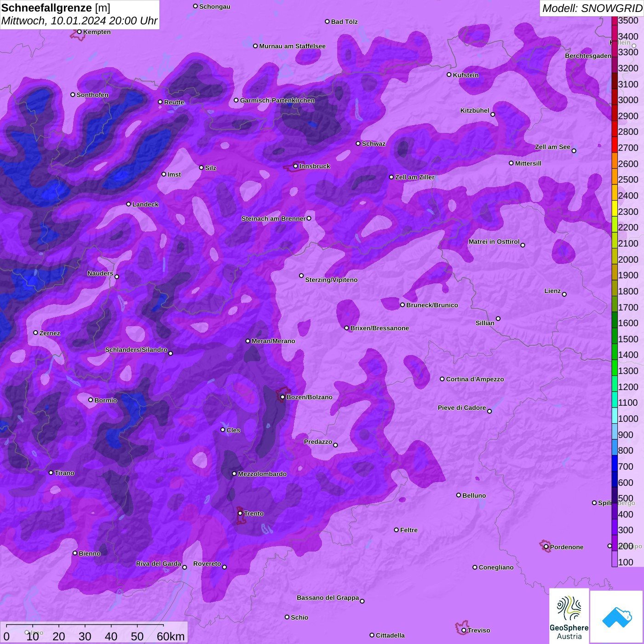
Task: Select the Innsbruck city marker dot
Action: tap(296, 166)
